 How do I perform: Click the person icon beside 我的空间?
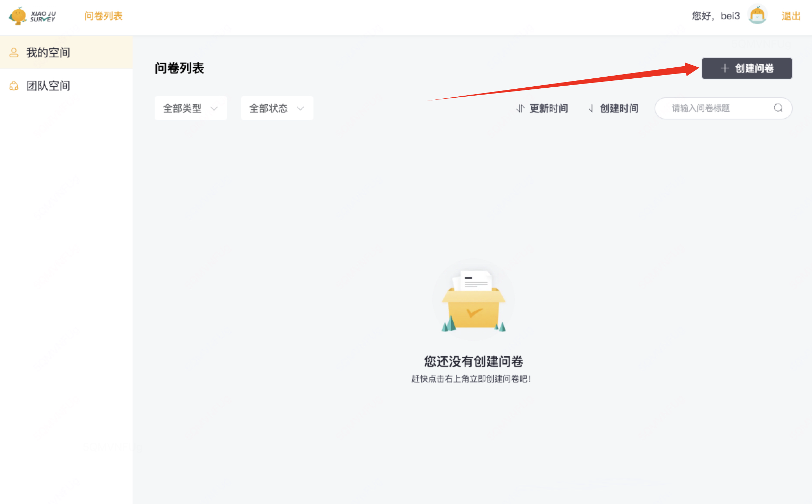[14, 52]
